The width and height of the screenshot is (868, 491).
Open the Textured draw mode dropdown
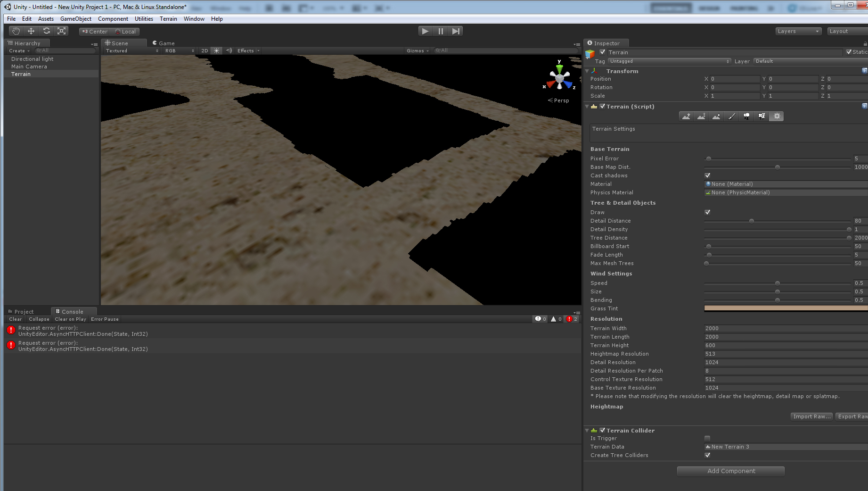click(132, 50)
